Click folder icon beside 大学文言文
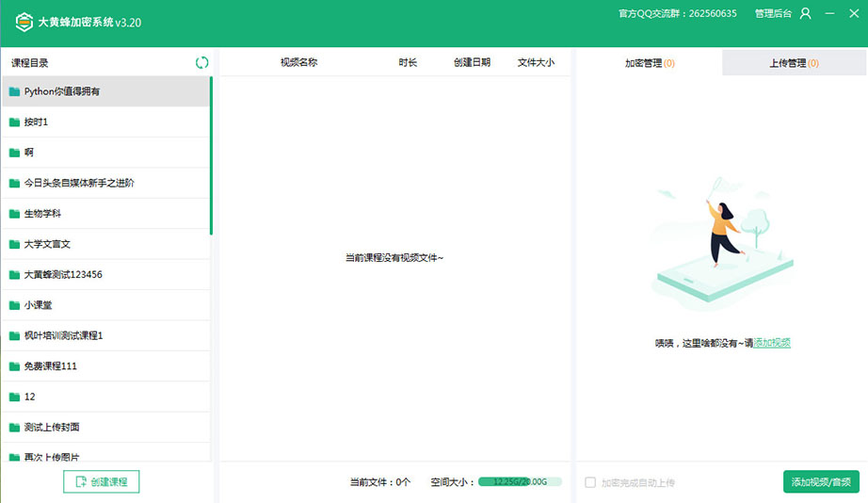868x503 pixels. pos(14,244)
